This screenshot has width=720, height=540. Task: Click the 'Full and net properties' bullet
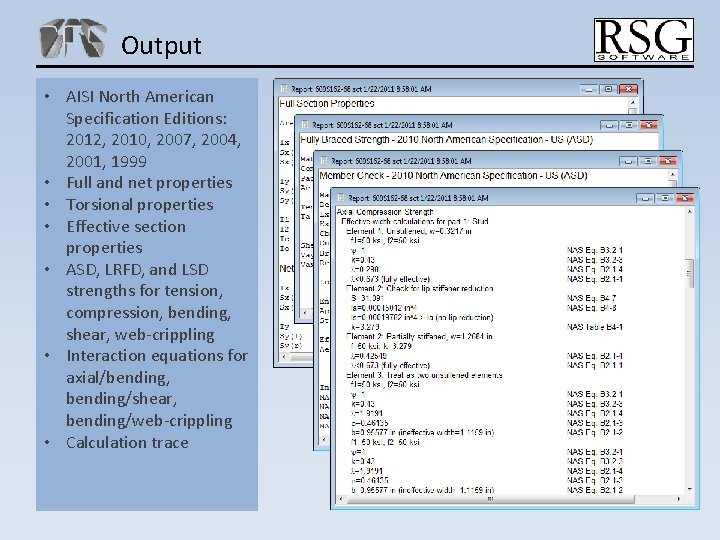[149, 183]
